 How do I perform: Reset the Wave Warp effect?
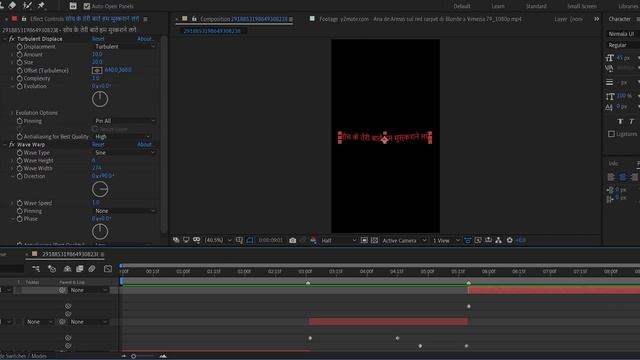[98, 144]
